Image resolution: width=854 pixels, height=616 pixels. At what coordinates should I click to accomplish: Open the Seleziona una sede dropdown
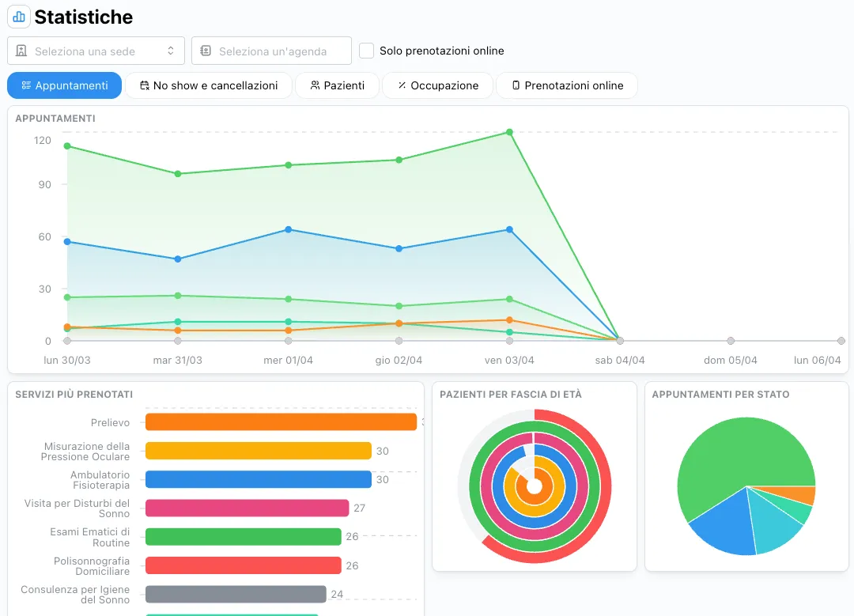(95, 50)
